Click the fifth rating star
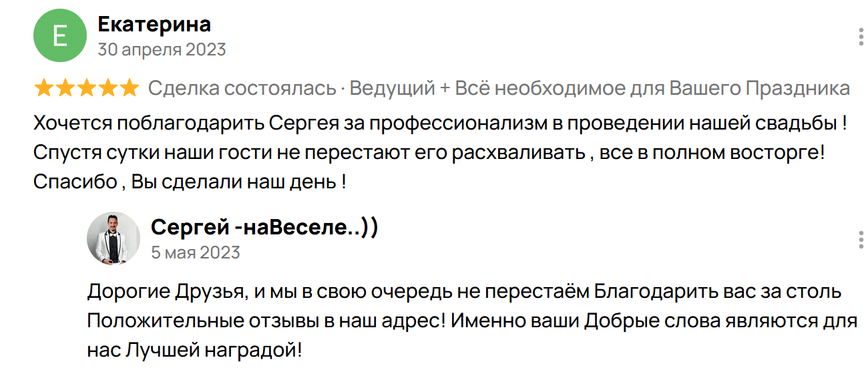Screen dimensions: 868x378 coord(129,87)
